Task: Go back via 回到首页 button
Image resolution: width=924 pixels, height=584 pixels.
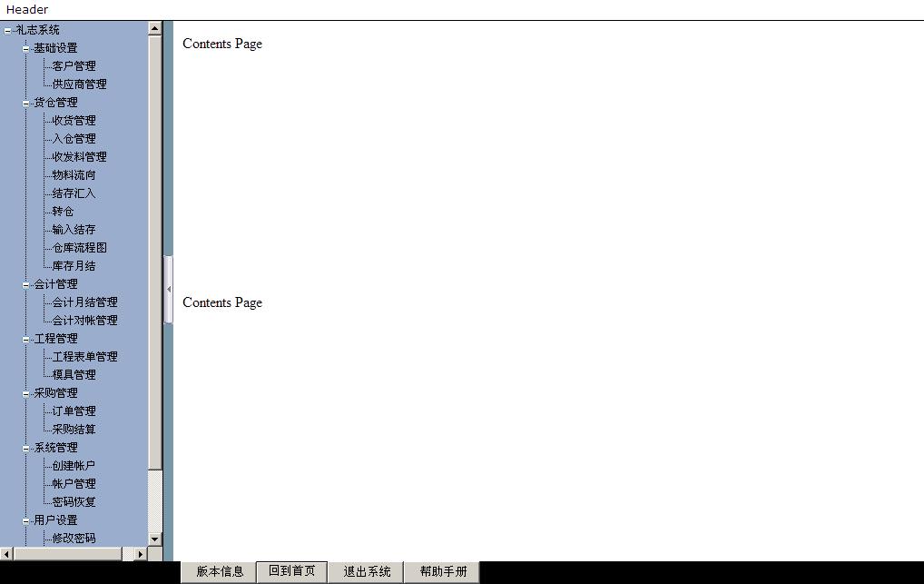Action: tap(291, 571)
